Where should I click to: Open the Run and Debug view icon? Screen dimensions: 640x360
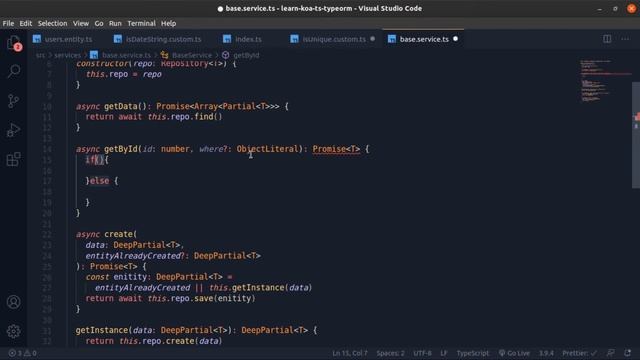pos(13,130)
